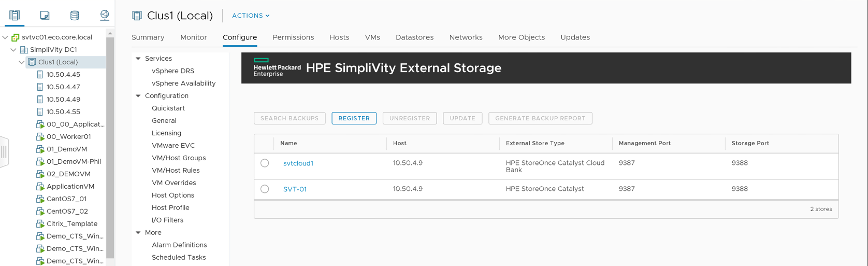Open vSphere DRS settings
Image resolution: width=868 pixels, height=266 pixels.
click(x=173, y=71)
